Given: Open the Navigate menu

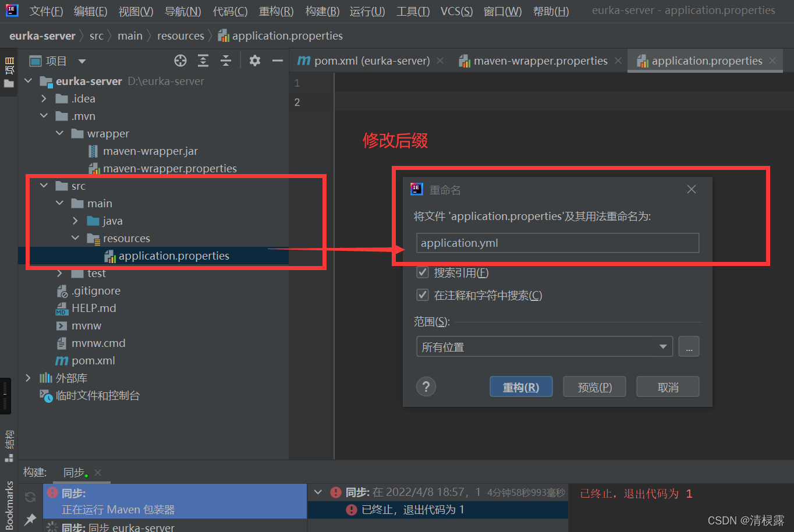Looking at the screenshot, I should tap(183, 11).
